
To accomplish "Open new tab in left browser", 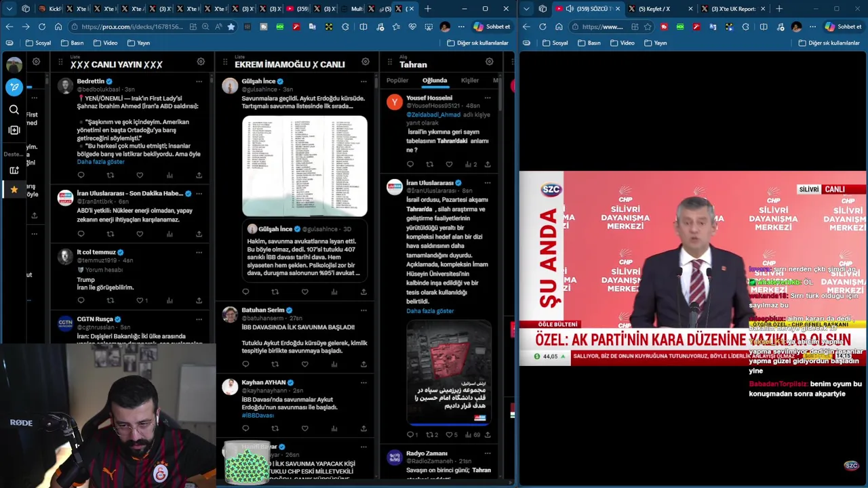I will pyautogui.click(x=427, y=9).
